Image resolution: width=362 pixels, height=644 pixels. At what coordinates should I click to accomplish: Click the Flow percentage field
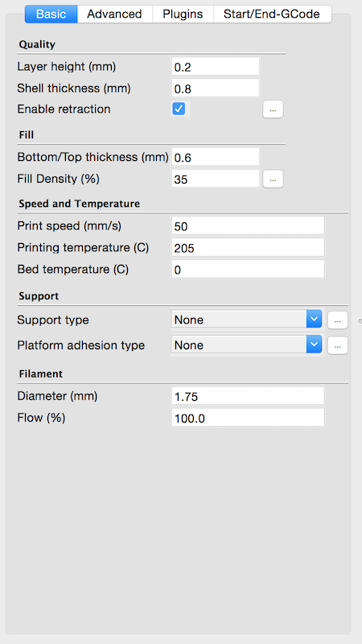(248, 418)
